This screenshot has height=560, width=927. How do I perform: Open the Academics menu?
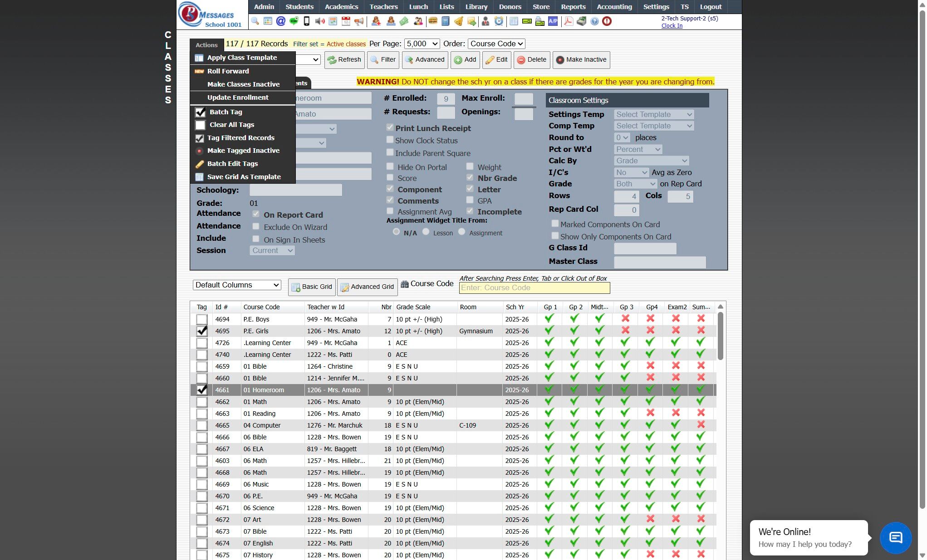[341, 7]
